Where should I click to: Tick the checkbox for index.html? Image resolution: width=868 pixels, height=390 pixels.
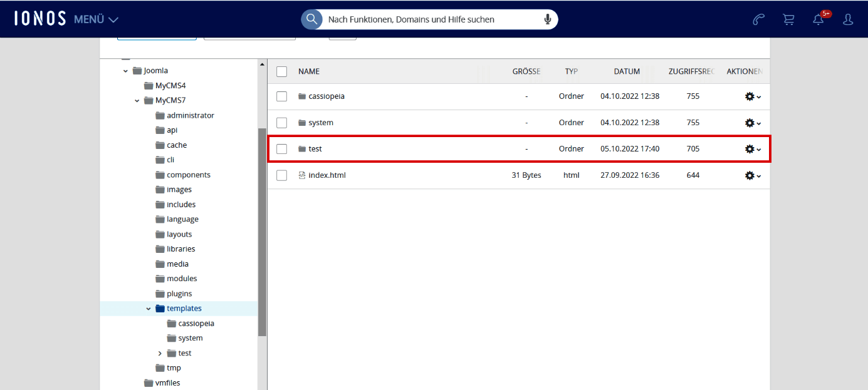coord(282,175)
